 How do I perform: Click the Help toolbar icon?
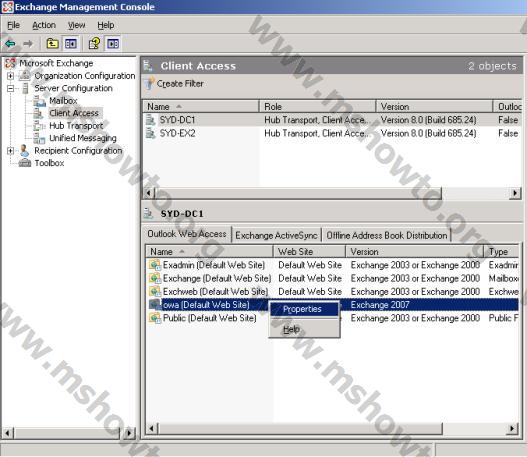pos(94,43)
